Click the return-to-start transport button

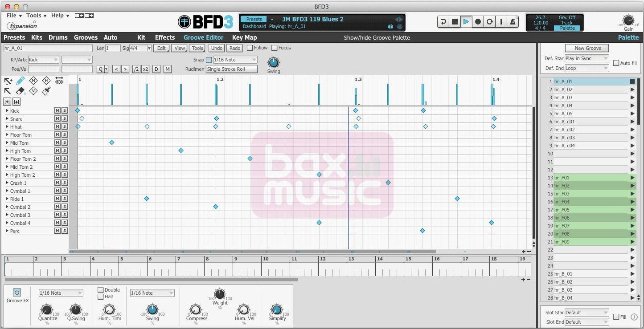(x=443, y=21)
